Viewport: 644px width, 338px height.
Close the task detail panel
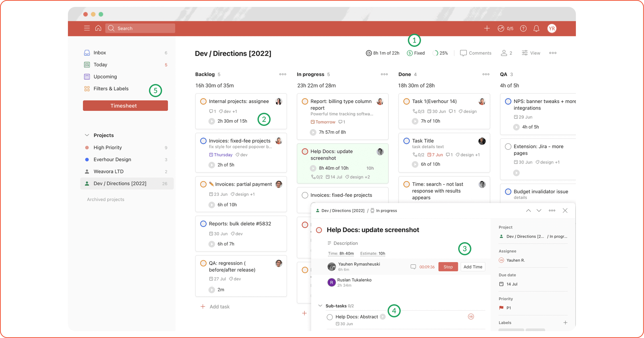[x=565, y=210]
